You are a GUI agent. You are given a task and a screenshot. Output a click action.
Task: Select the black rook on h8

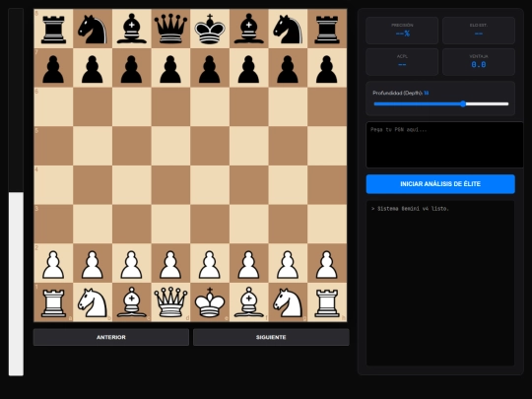click(x=327, y=29)
